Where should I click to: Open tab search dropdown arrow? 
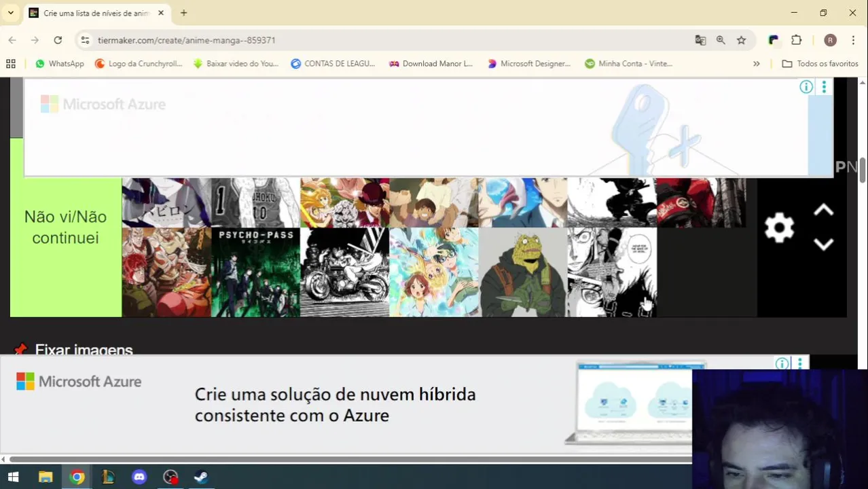pos(10,13)
